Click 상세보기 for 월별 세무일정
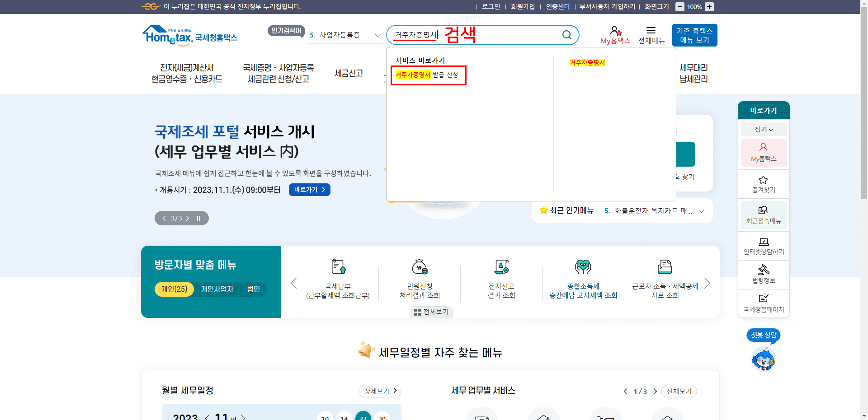Image resolution: width=868 pixels, height=420 pixels. point(380,391)
